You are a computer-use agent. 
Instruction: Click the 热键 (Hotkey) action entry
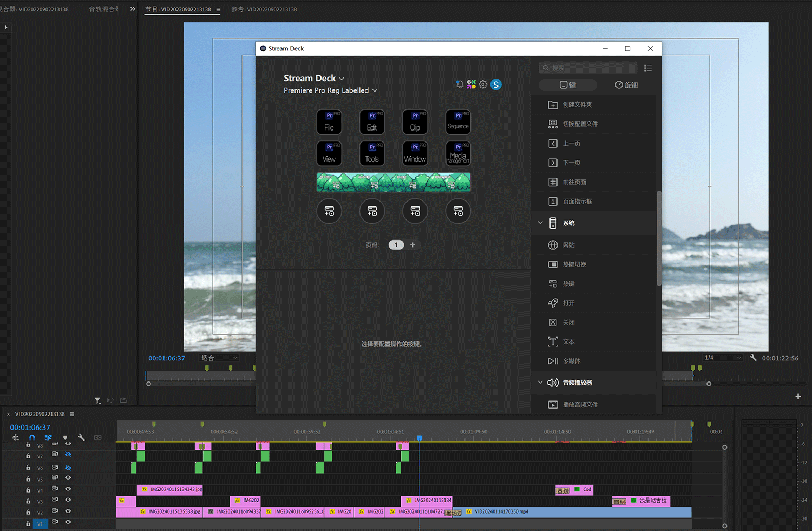pos(568,283)
